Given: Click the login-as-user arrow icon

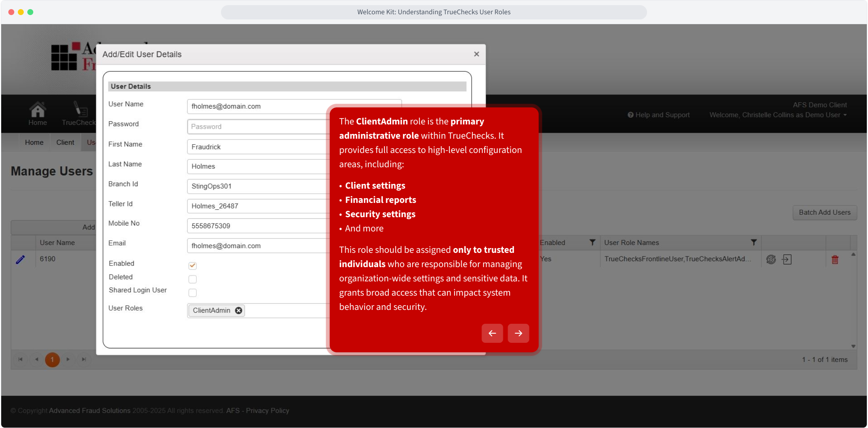Looking at the screenshot, I should point(787,259).
